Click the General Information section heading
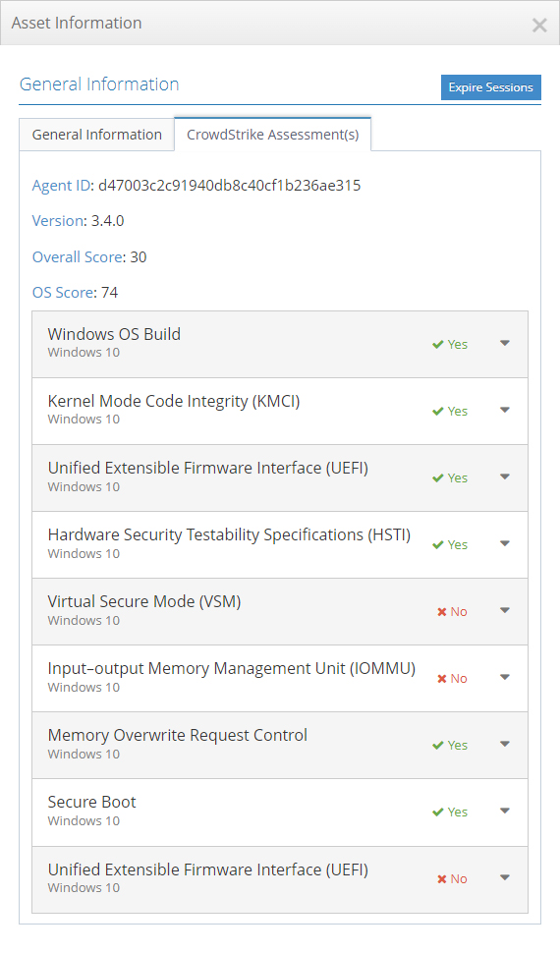The image size is (560, 953). [99, 84]
